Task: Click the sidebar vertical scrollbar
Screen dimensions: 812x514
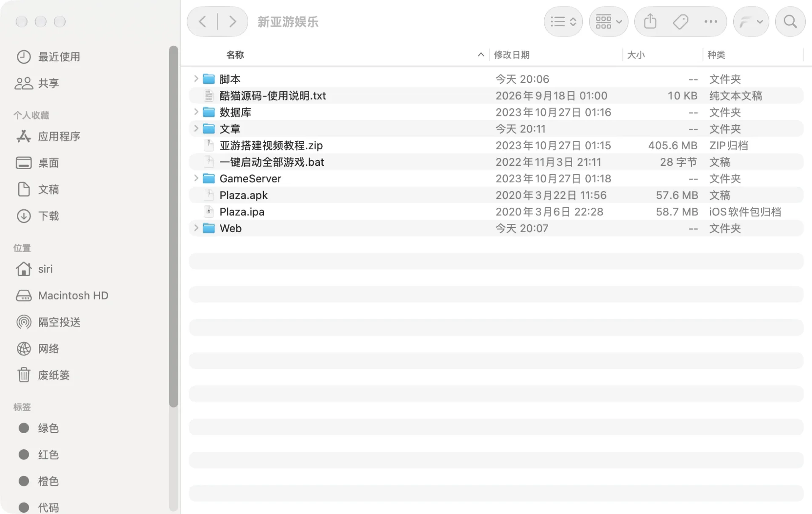Action: point(173,226)
